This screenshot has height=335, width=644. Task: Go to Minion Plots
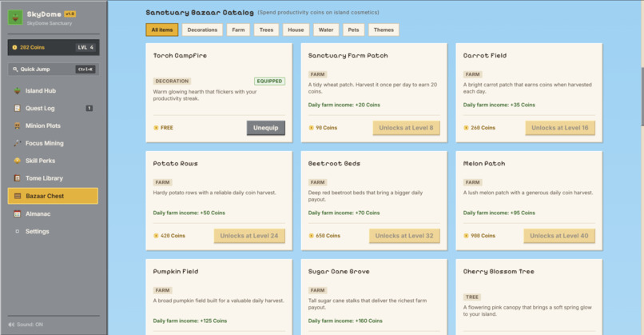pyautogui.click(x=53, y=126)
